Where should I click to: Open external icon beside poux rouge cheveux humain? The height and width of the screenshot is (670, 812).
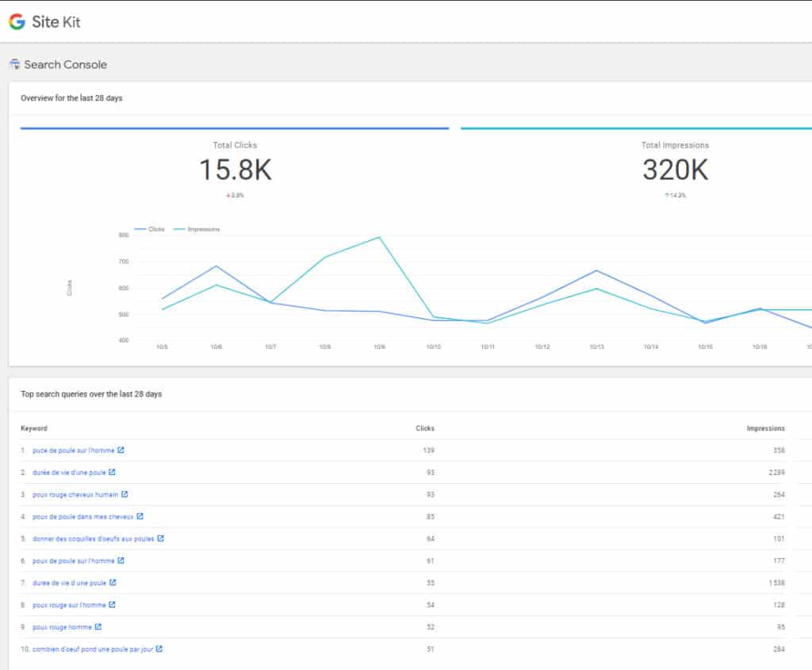(124, 495)
